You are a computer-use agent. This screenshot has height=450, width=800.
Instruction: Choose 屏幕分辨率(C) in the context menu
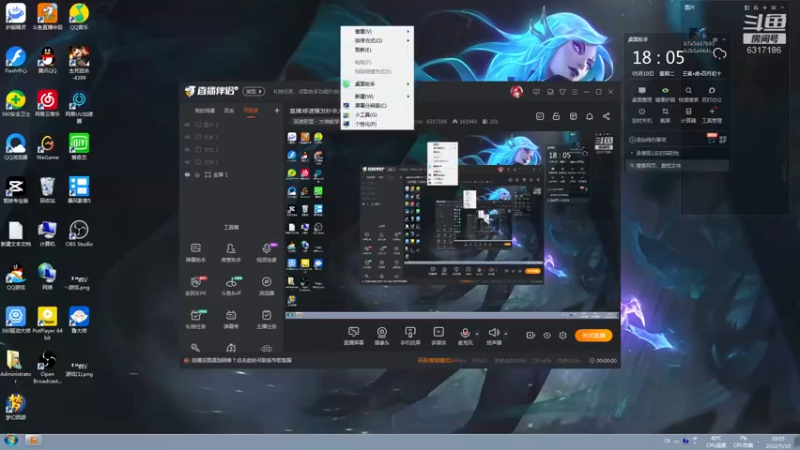tap(378, 106)
